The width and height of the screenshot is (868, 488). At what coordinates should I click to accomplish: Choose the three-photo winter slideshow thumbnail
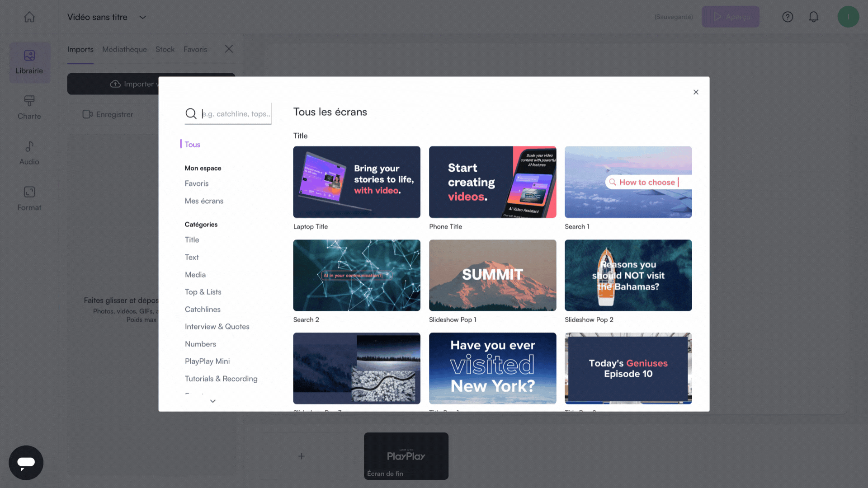tap(357, 368)
